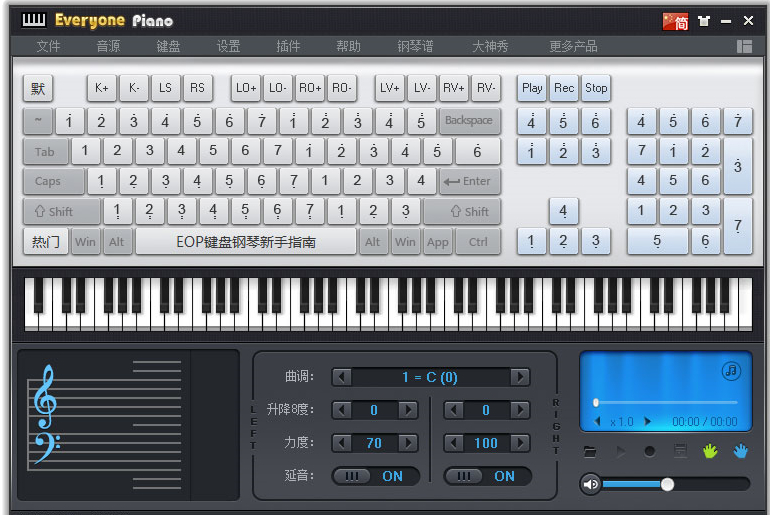770x515 pixels.
Task: Click the Tab key on the virtual keyboard
Action: pyautogui.click(x=45, y=152)
